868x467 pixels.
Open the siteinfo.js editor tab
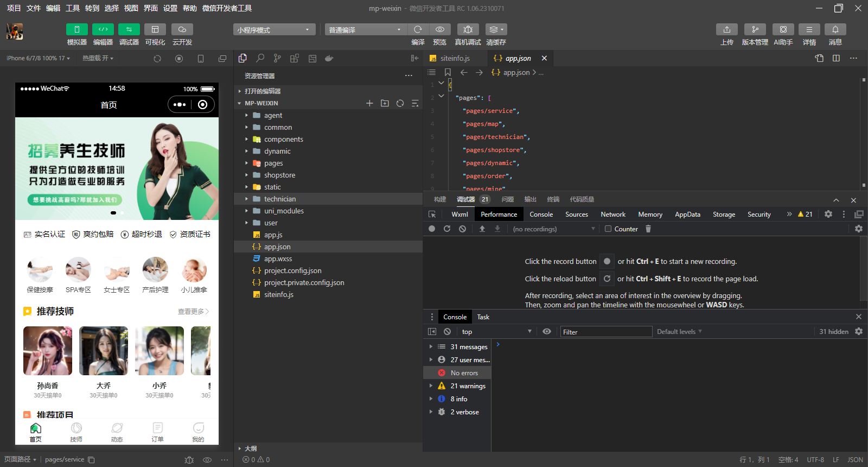[x=455, y=58]
